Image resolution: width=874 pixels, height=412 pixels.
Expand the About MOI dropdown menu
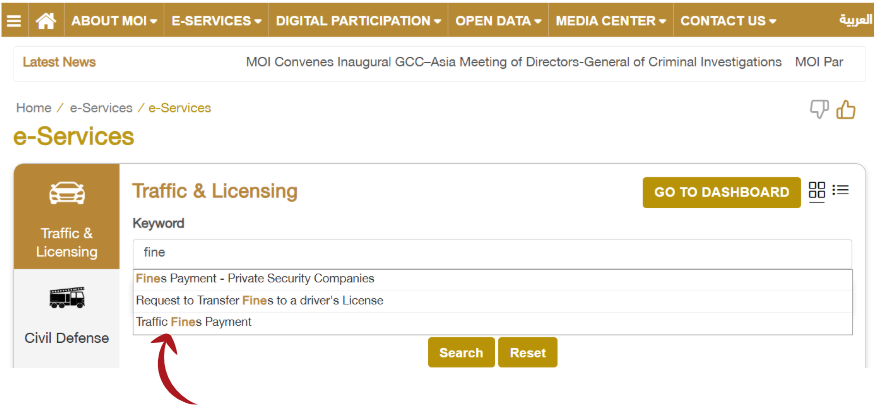(114, 20)
